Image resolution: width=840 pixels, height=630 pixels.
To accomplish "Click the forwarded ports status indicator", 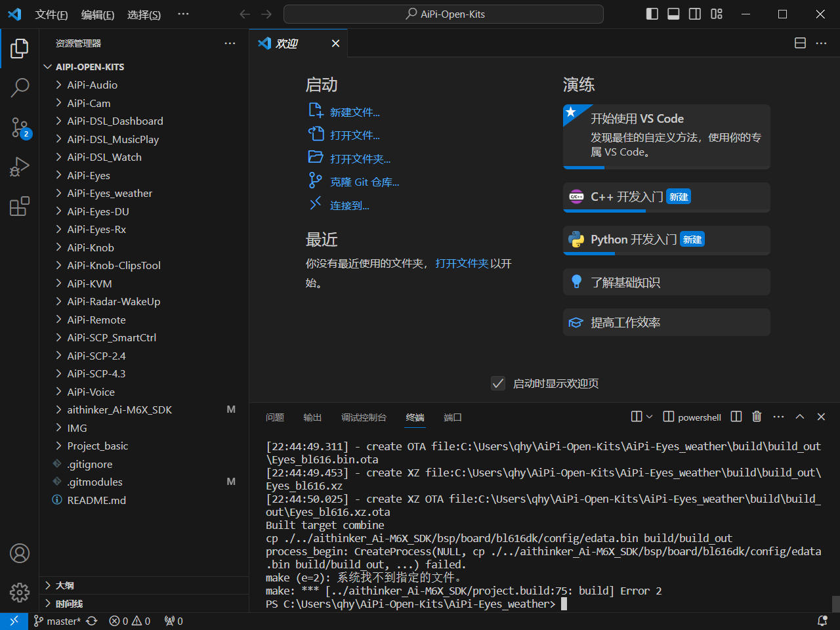I will tap(174, 621).
